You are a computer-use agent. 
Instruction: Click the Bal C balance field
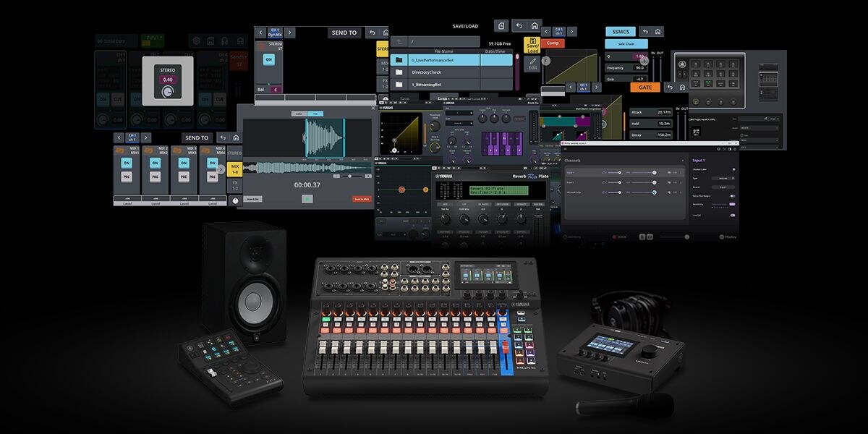[x=277, y=90]
